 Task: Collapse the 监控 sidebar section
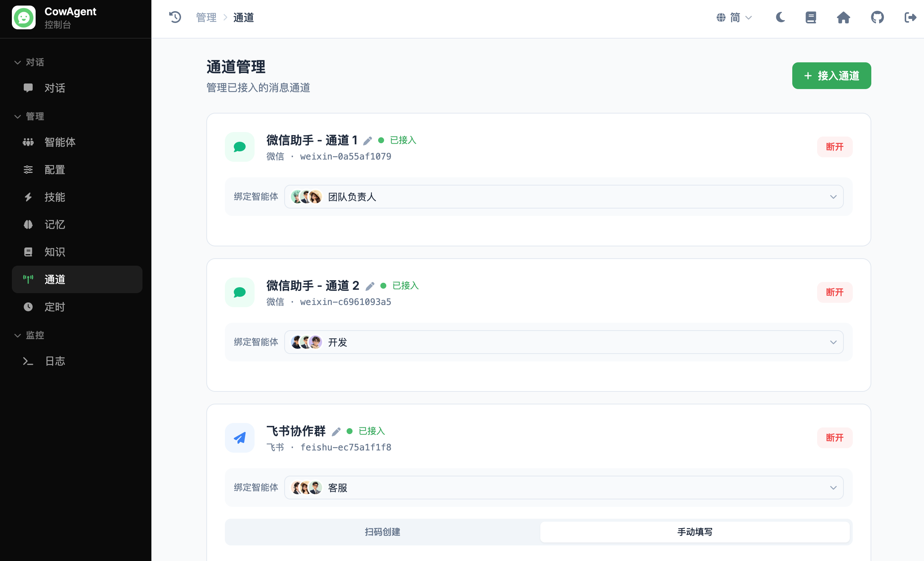[29, 335]
